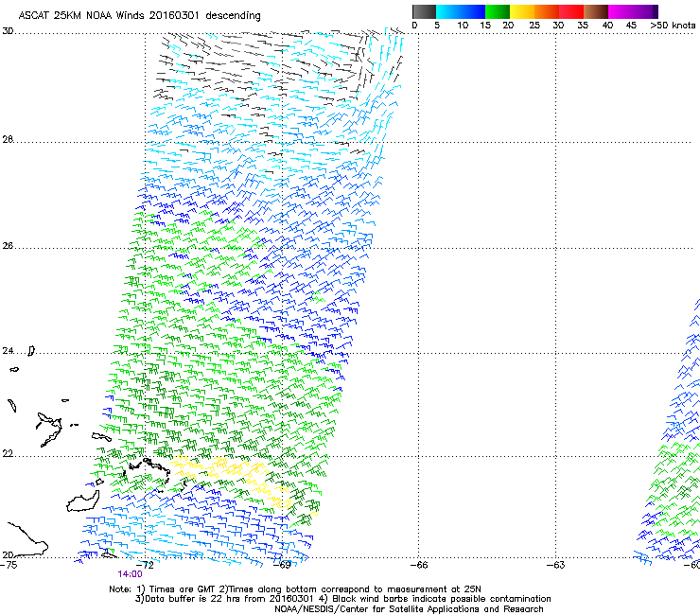Image resolution: width=700 pixels, height=615 pixels.
Task: Click latitude label '22'
Action: click(8, 454)
